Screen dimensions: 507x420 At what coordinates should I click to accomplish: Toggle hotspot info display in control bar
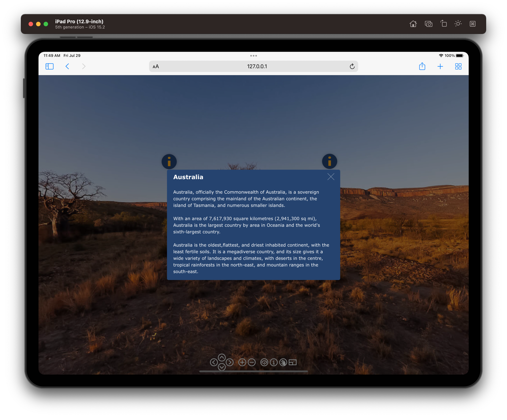coord(274,362)
